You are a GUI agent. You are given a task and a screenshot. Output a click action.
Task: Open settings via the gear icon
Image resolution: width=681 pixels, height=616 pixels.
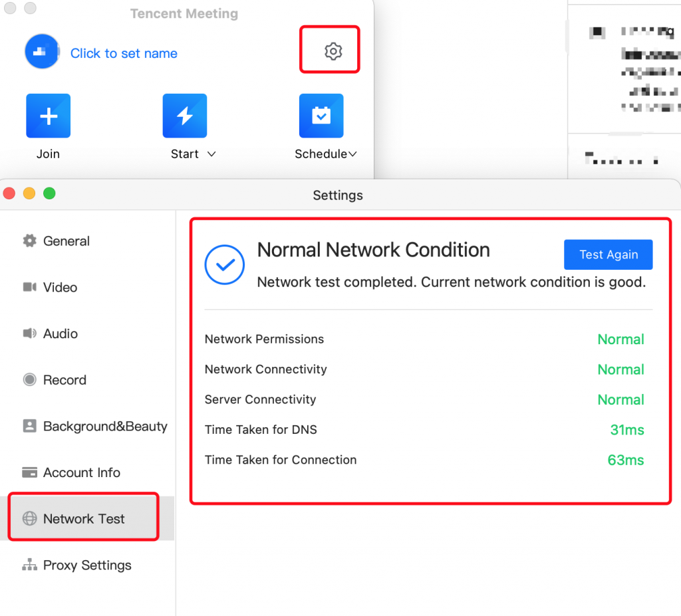click(333, 51)
